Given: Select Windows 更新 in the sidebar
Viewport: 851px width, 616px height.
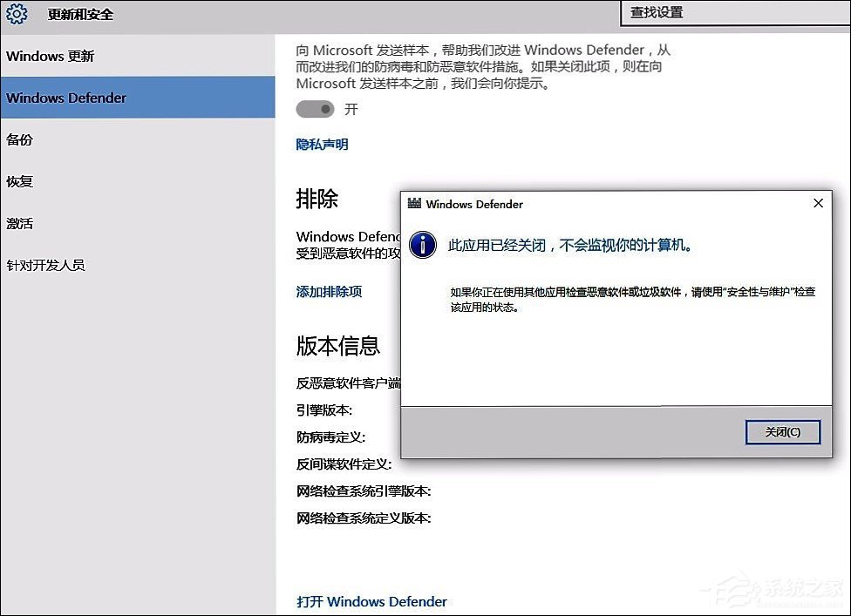Looking at the screenshot, I should pyautogui.click(x=50, y=56).
